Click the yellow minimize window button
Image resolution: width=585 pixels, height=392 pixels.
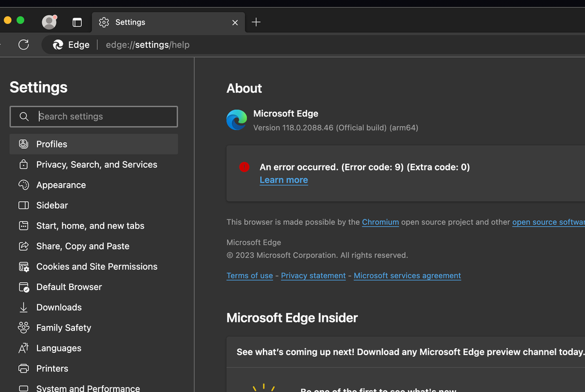coord(8,20)
